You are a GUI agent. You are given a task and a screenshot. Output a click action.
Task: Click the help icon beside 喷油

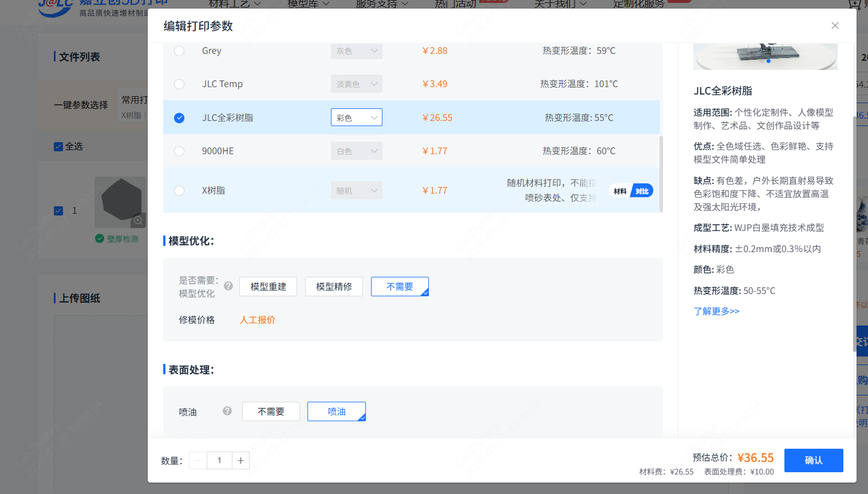click(x=227, y=411)
